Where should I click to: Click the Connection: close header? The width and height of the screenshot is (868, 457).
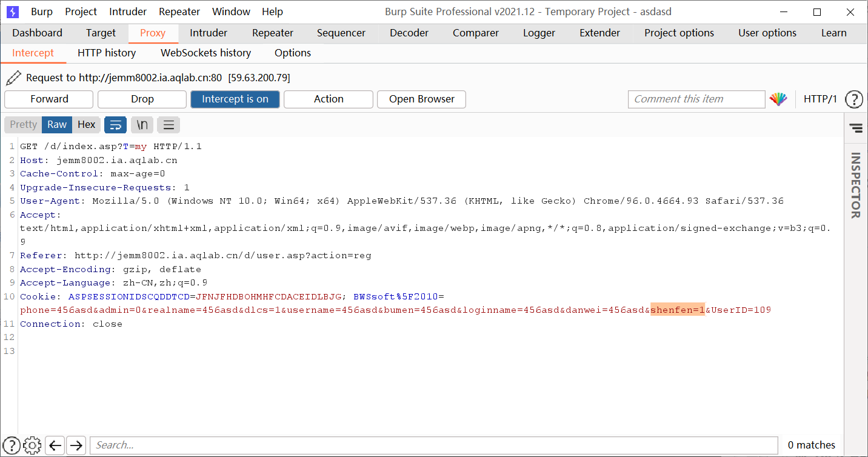pyautogui.click(x=72, y=324)
